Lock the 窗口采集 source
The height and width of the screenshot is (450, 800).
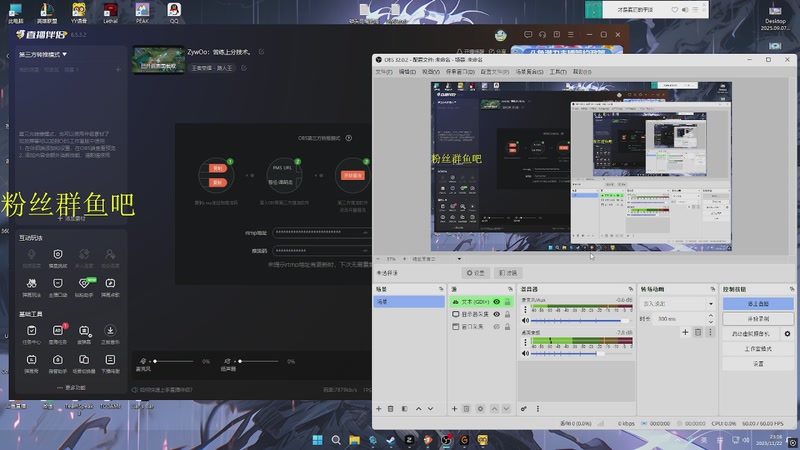508,327
